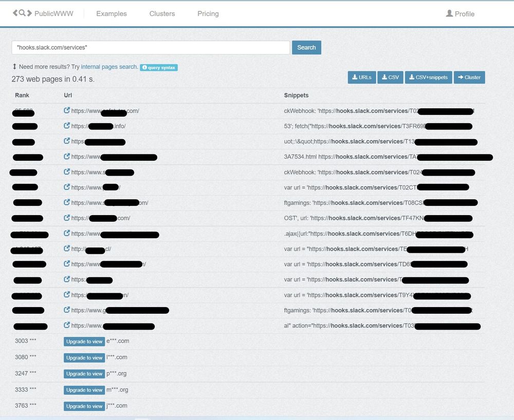Open external link icon beside the .cl/ URL
Viewport: 514px width, 420px height.
click(67, 249)
